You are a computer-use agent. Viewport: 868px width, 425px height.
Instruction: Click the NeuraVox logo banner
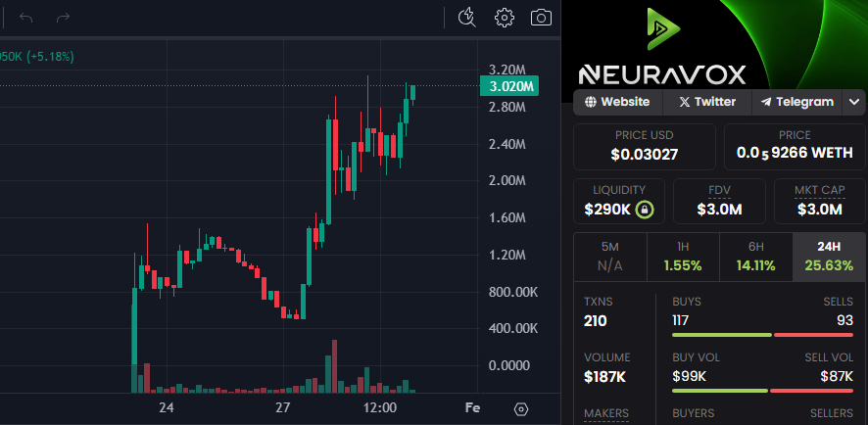click(x=714, y=43)
